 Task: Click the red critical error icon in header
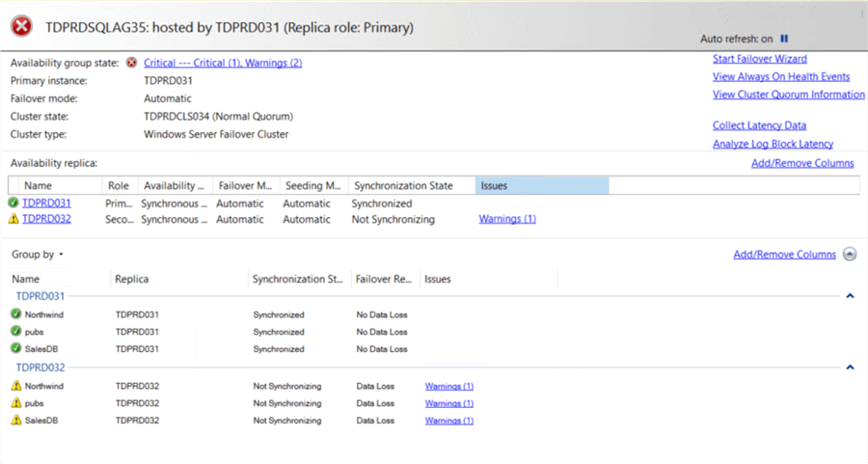[x=23, y=28]
